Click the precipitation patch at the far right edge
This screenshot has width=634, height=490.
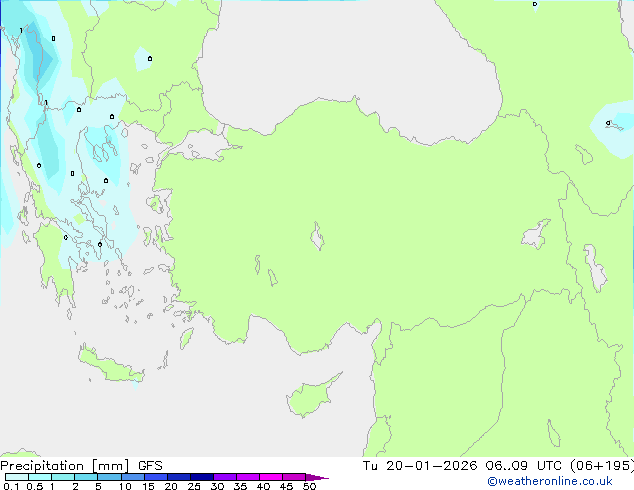point(614,128)
